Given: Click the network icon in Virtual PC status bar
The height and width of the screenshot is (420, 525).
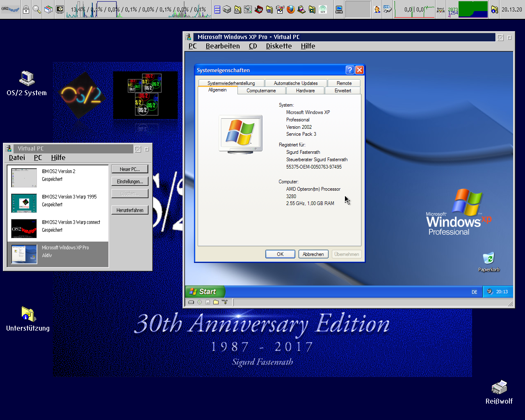Looking at the screenshot, I should (225, 302).
